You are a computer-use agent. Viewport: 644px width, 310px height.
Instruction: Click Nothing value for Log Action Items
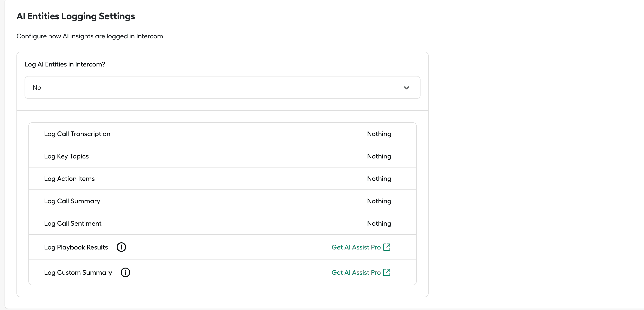[x=379, y=179]
